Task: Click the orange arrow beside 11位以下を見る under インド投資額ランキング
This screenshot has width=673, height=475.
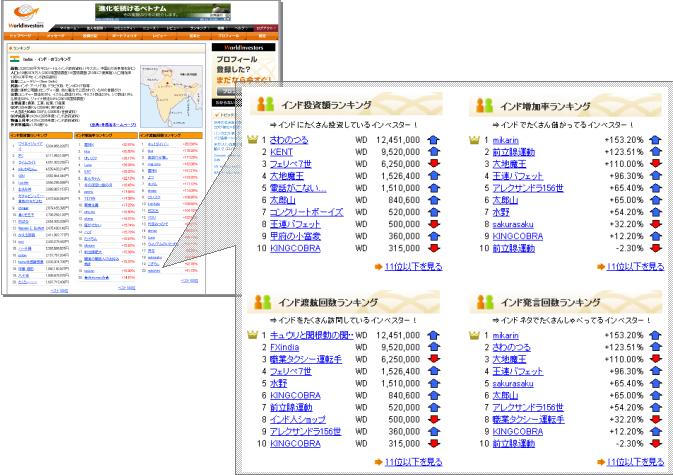Action: tap(378, 267)
